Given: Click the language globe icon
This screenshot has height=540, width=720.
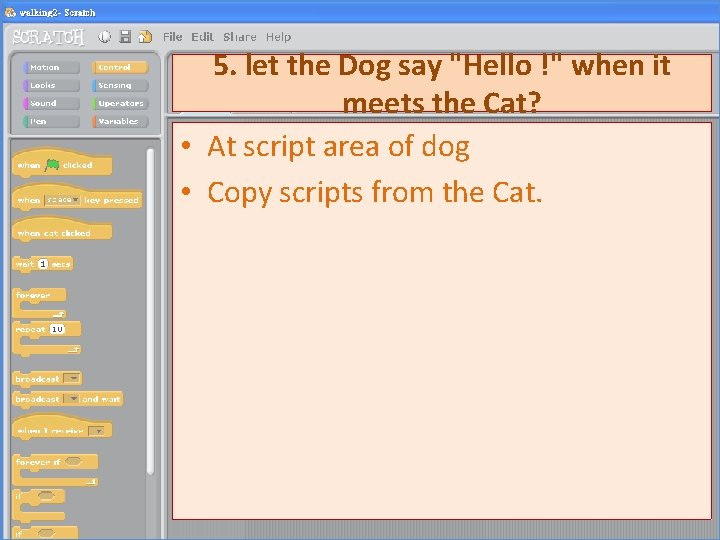Looking at the screenshot, I should point(104,37).
